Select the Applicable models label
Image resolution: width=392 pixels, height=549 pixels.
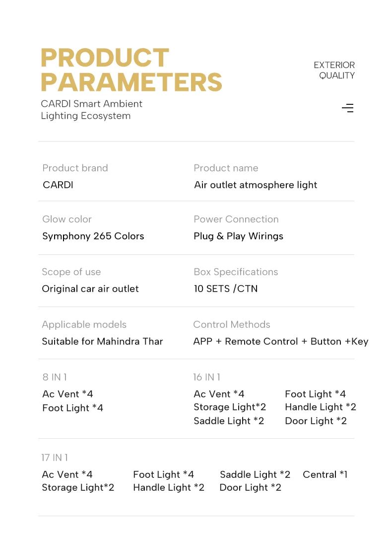(x=84, y=324)
